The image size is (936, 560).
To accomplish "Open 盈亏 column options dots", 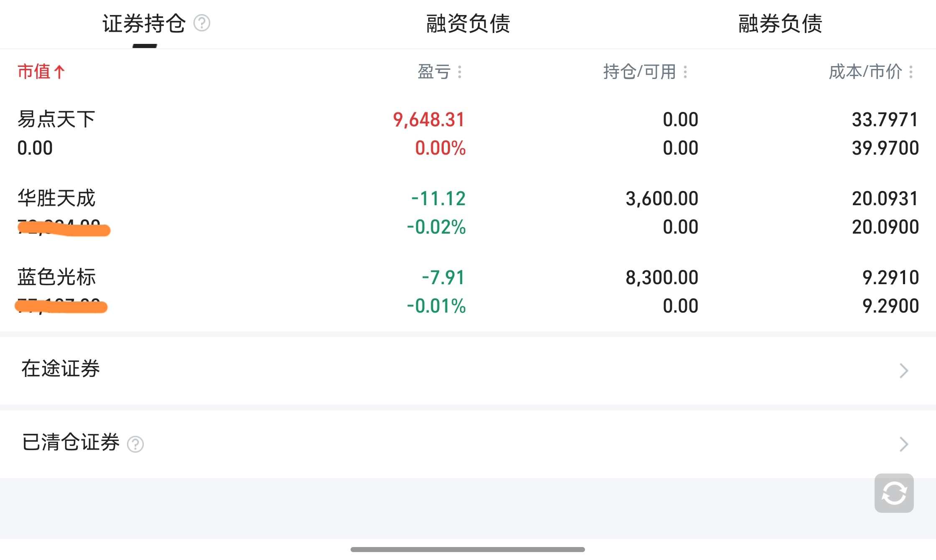I will coord(460,72).
